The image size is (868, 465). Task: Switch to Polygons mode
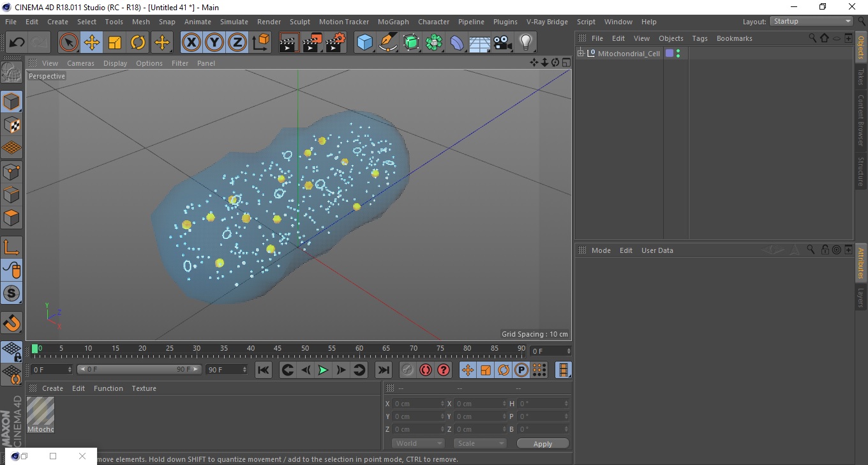tap(11, 218)
